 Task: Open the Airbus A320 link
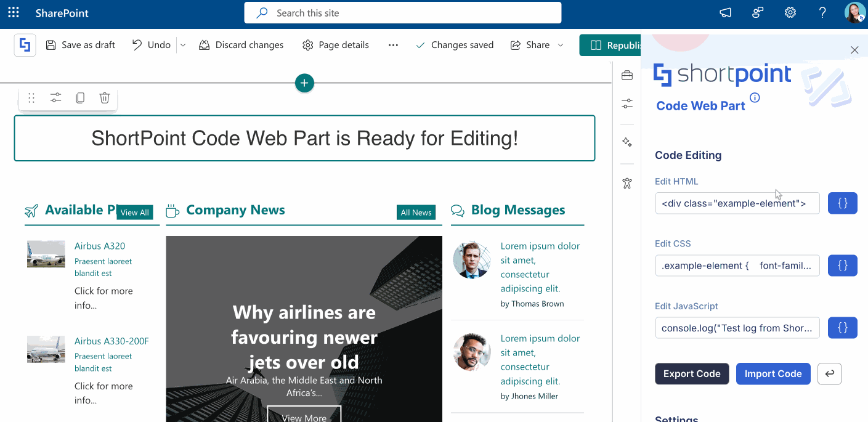click(x=100, y=246)
